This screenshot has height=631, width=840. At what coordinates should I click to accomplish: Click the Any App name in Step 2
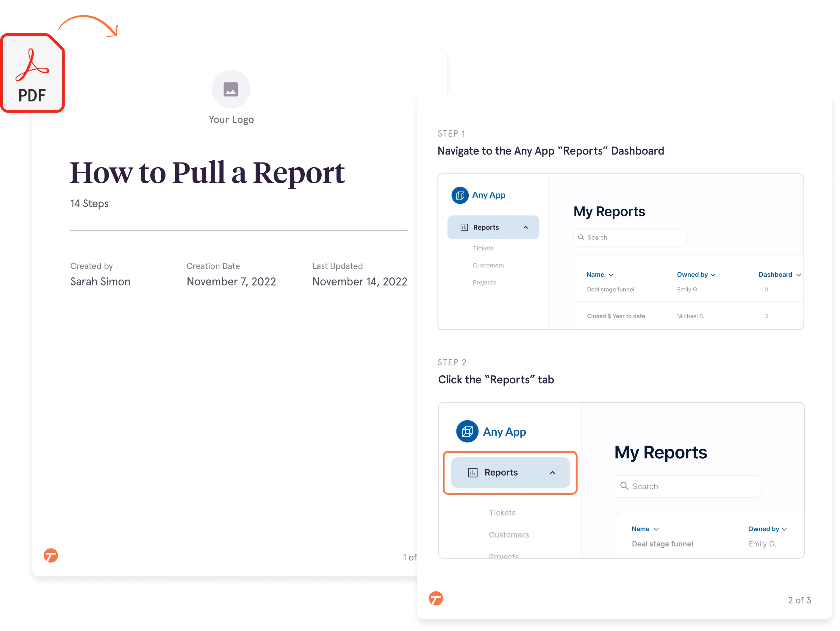click(504, 432)
